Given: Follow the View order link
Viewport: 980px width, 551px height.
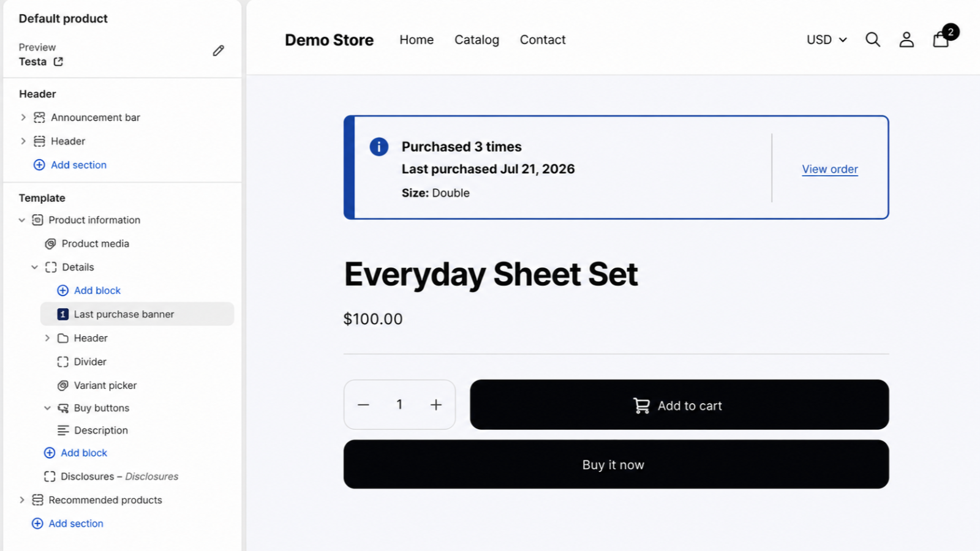Looking at the screenshot, I should pos(830,170).
